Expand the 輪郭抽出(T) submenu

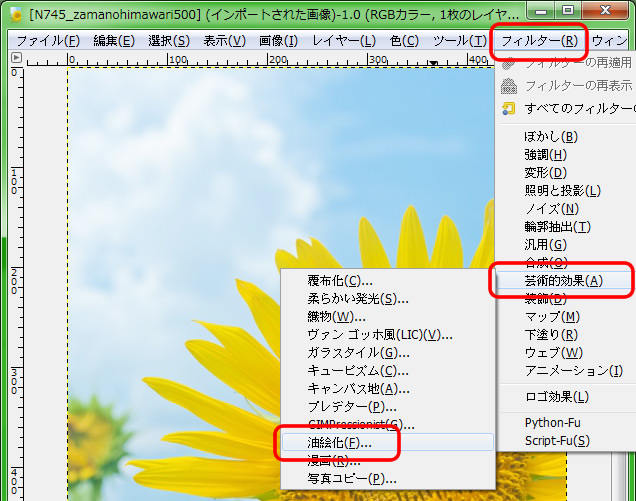click(x=567, y=227)
